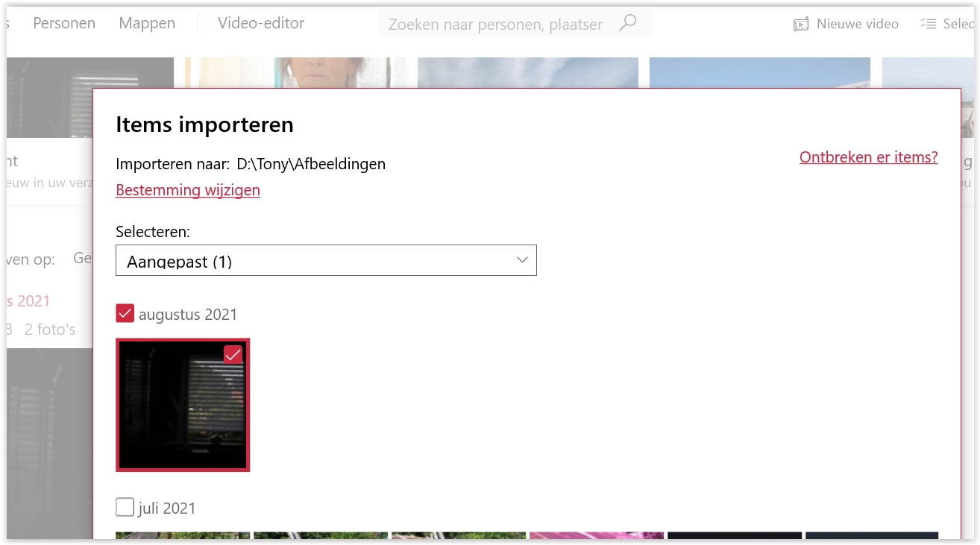This screenshot has height=545, width=980.
Task: Open the woman's face photo in the top row
Action: click(x=295, y=72)
